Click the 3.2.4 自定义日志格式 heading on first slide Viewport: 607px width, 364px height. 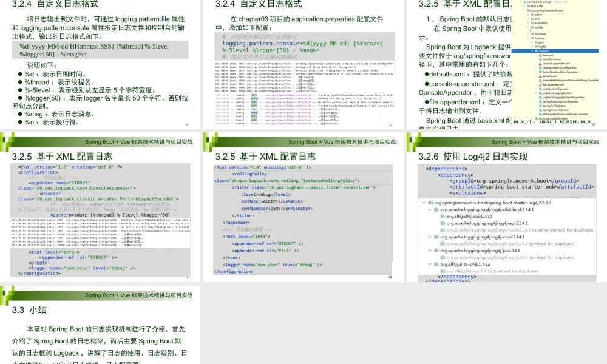click(x=55, y=4)
